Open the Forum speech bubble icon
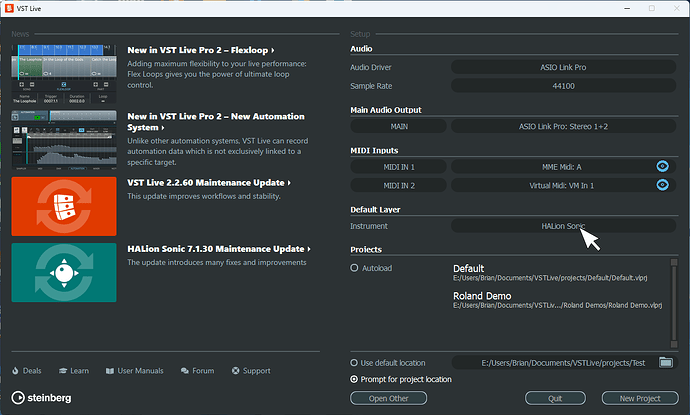 coord(183,371)
